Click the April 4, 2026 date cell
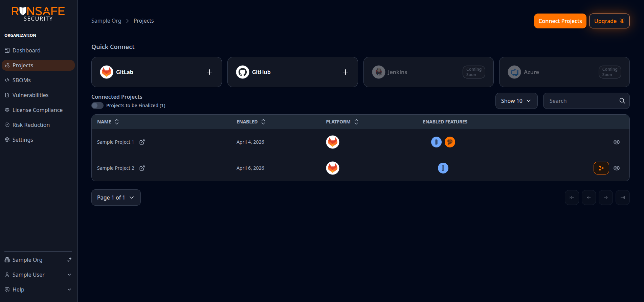Screen dimensions: 644x302 tap(250, 142)
